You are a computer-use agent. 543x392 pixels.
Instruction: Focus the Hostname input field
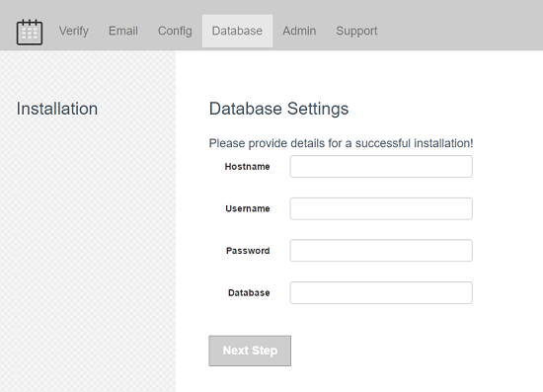381,167
